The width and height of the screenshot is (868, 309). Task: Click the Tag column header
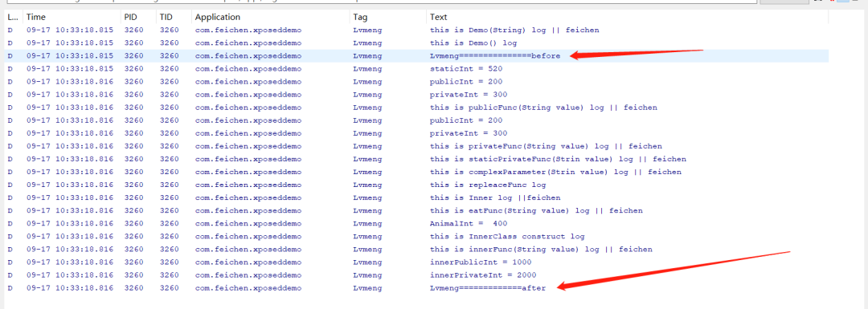[387, 17]
